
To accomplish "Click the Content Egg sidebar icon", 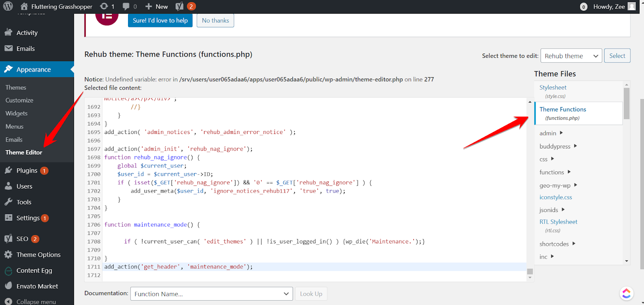I will pos(8,271).
